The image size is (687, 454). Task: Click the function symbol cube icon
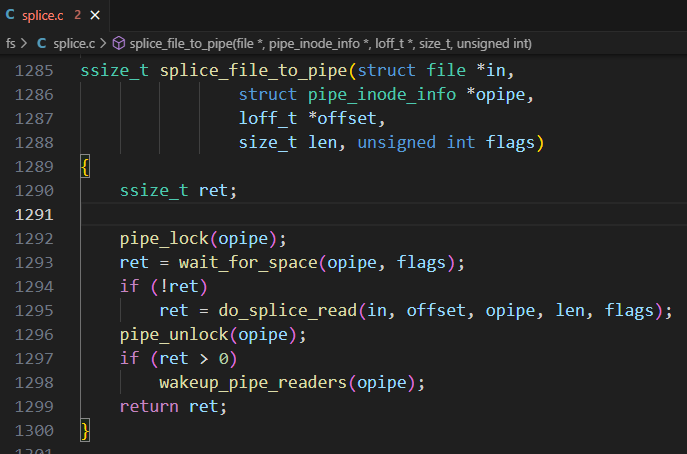coord(119,43)
